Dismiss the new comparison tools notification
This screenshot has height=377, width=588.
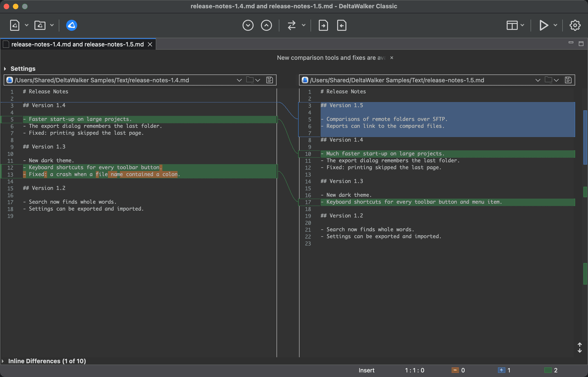tap(392, 58)
